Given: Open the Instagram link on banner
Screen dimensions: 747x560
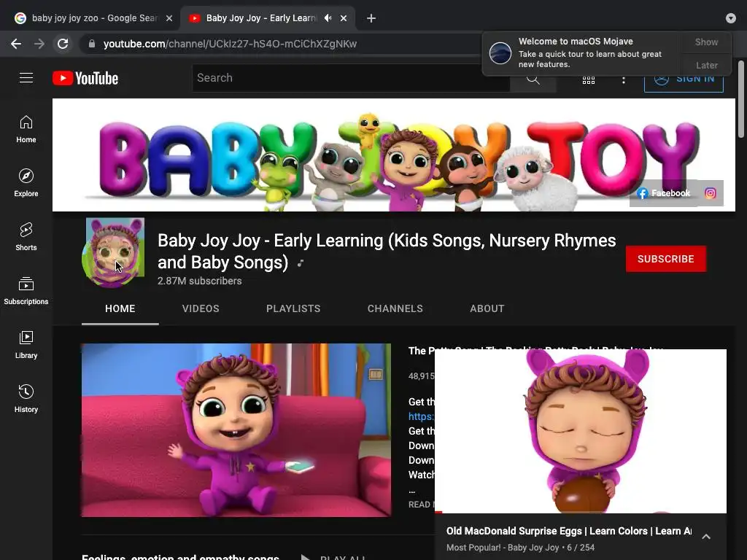Looking at the screenshot, I should [711, 192].
